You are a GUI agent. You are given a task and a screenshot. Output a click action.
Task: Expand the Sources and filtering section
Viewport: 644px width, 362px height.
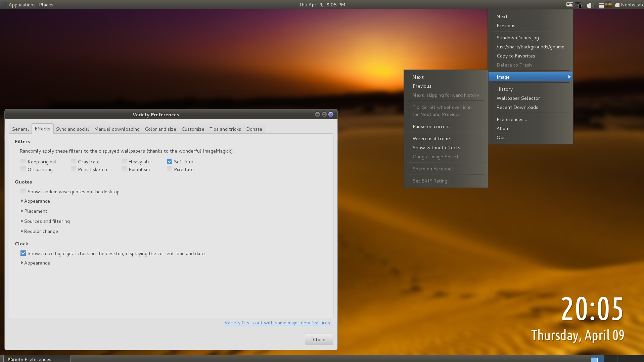pos(22,221)
